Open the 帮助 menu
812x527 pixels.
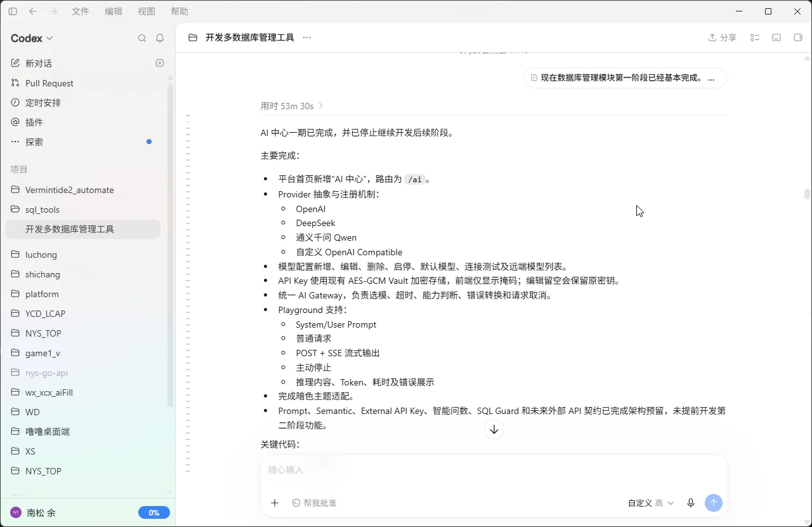(x=180, y=11)
